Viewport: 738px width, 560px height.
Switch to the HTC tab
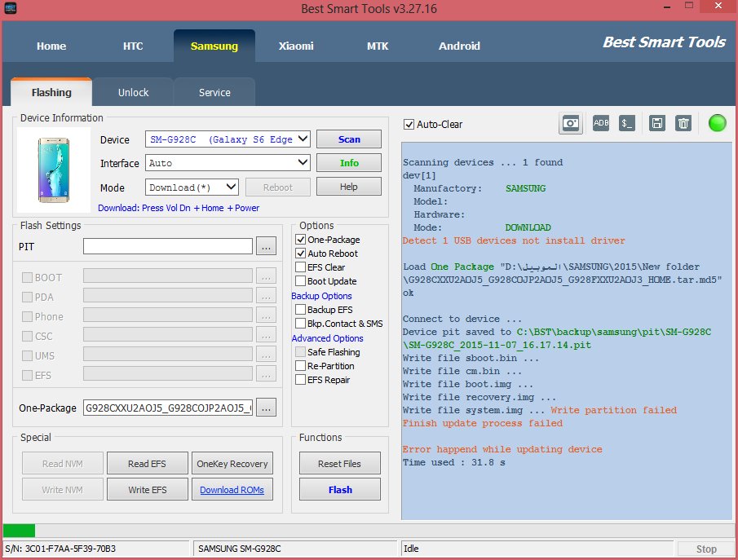pyautogui.click(x=133, y=46)
